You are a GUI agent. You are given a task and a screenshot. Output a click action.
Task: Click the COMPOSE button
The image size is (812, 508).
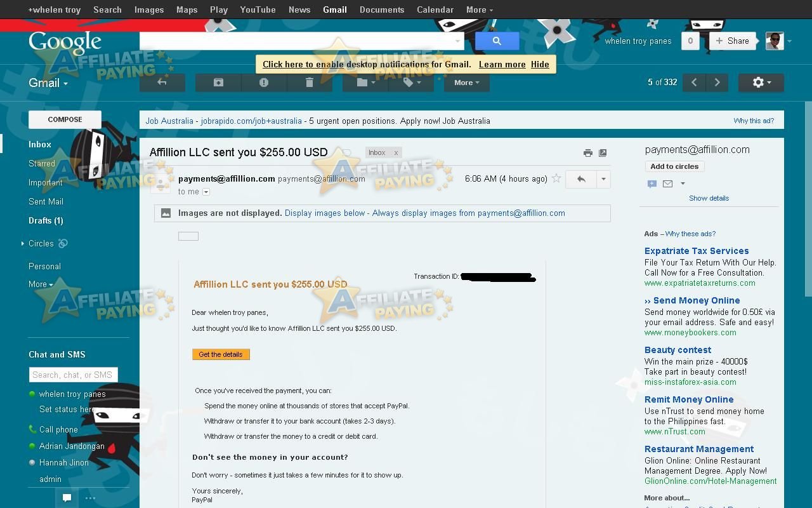click(65, 119)
